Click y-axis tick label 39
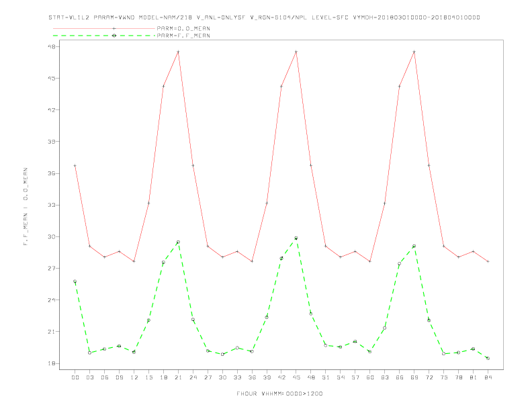Screen dimensions: 532x411 pyautogui.click(x=52, y=142)
